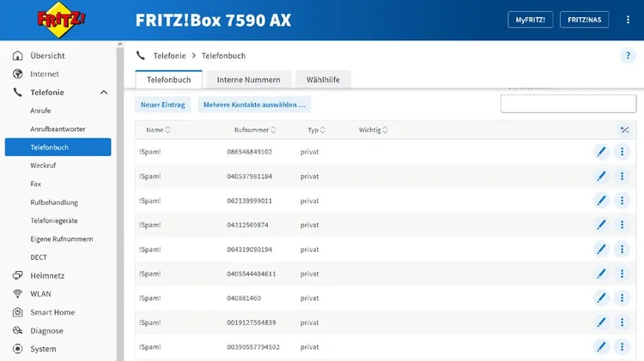
Task: Click Mehrere Kontakte auswählen button
Action: point(254,105)
